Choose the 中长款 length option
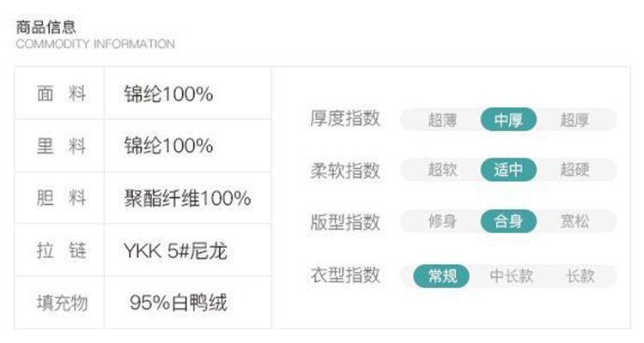Image resolution: width=644 pixels, height=343 pixels. (x=511, y=275)
